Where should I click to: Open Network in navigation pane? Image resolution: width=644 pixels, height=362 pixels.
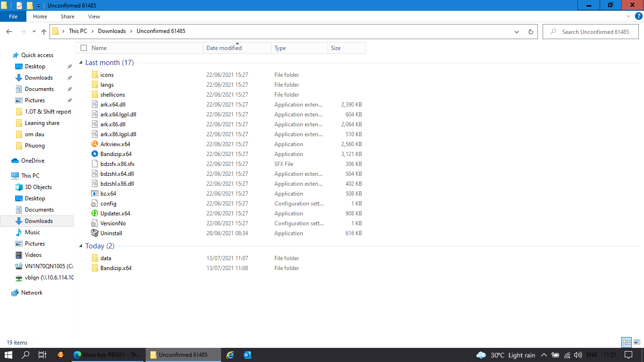coord(32,293)
